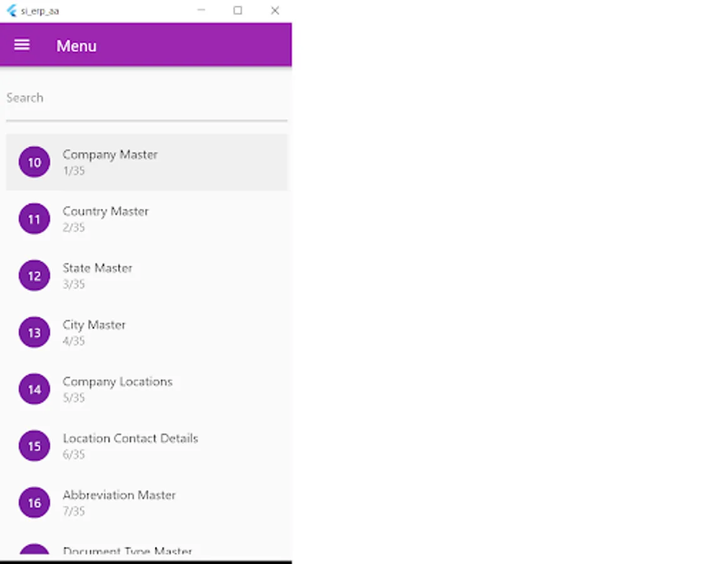Select the purple circle numbered 14

coord(34,389)
